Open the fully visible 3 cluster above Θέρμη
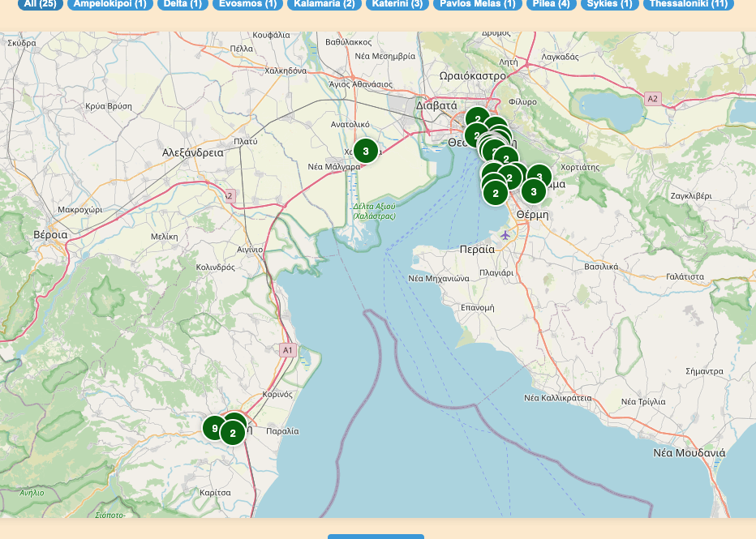The width and height of the screenshot is (756, 539). tap(533, 192)
